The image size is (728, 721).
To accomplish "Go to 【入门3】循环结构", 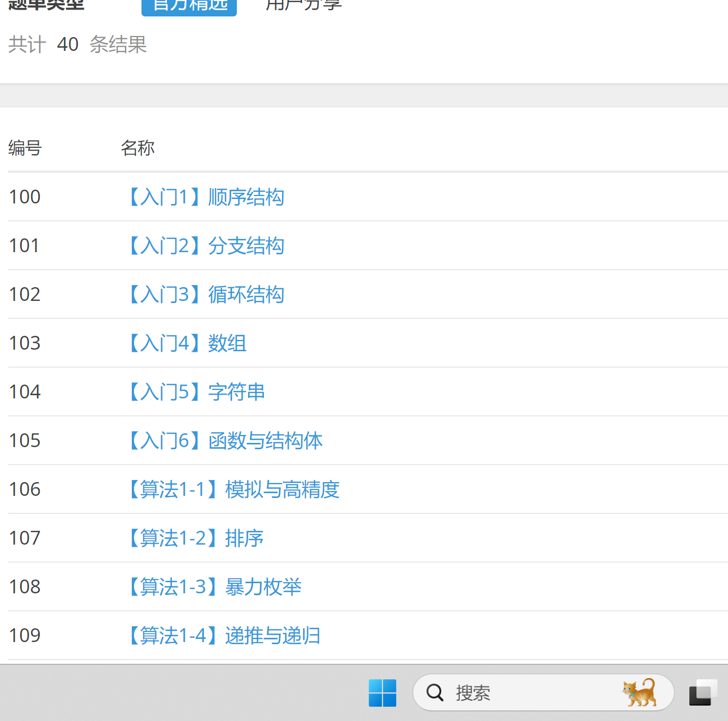I will [205, 295].
